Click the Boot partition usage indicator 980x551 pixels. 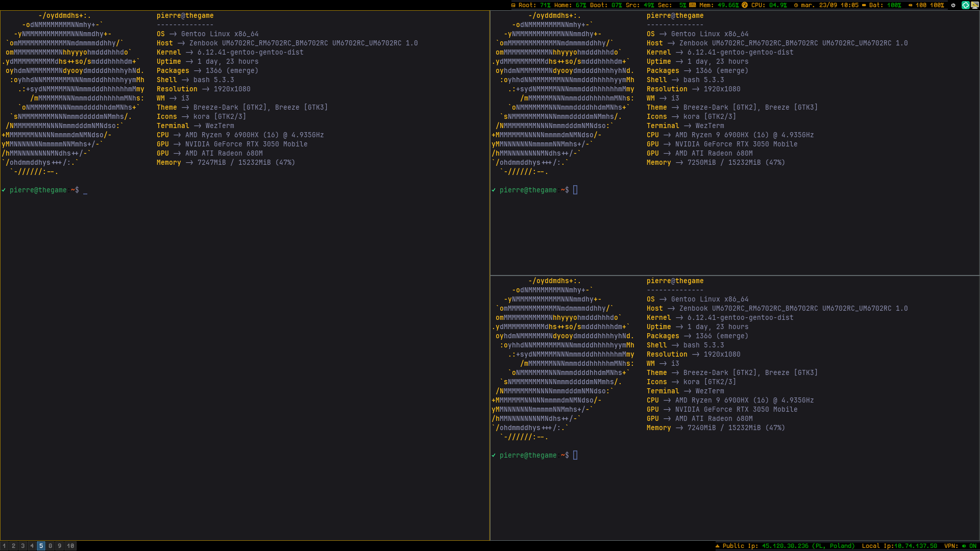point(605,5)
